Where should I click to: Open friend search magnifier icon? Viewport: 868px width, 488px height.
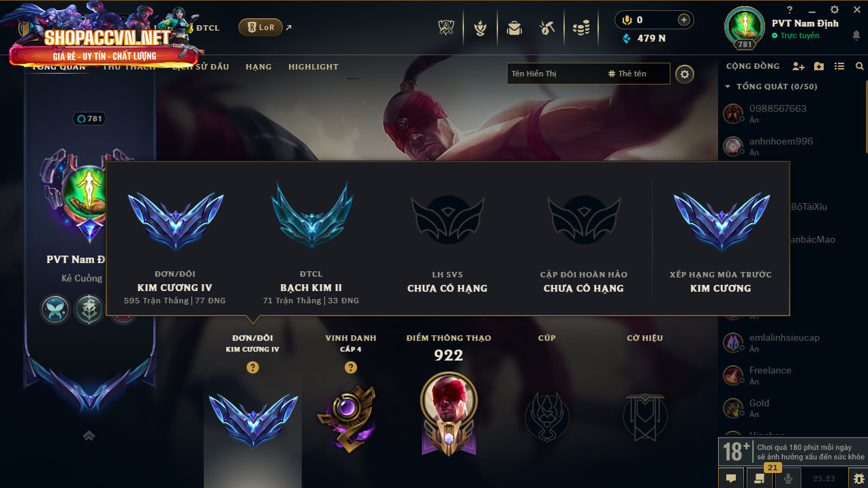859,66
